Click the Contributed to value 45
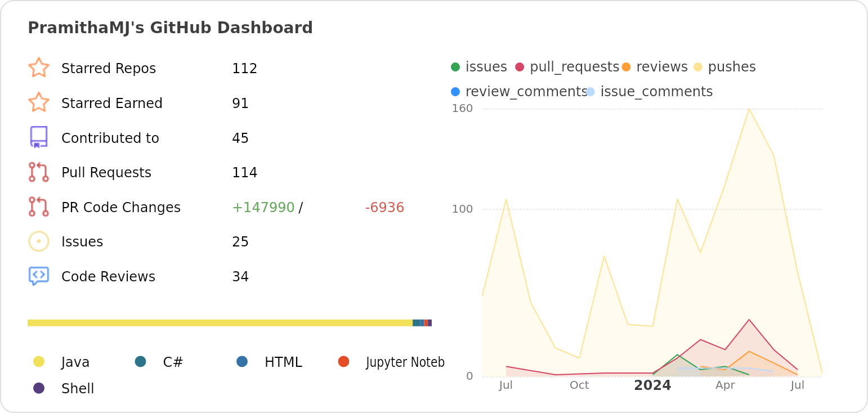The width and height of the screenshot is (868, 413). 240,138
